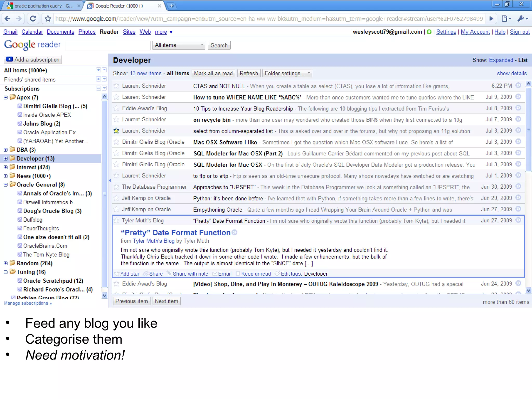Star the How to tune WHERE NAME LIKE item
The image size is (532, 399).
[x=116, y=97]
